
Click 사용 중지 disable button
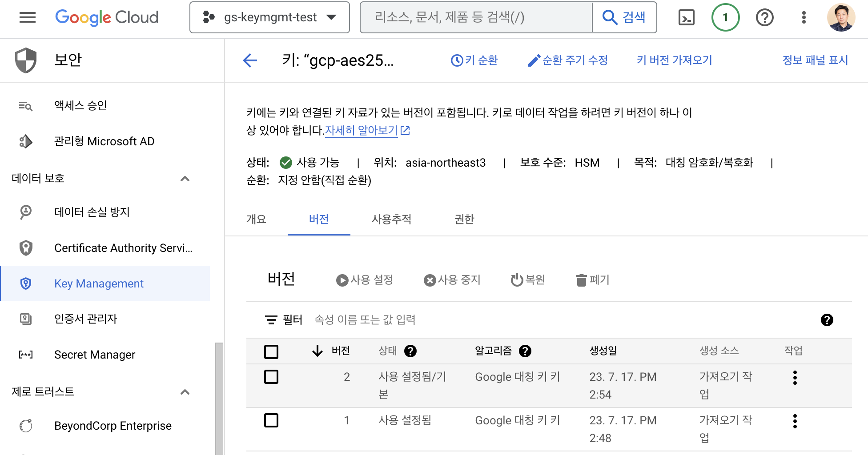point(452,280)
